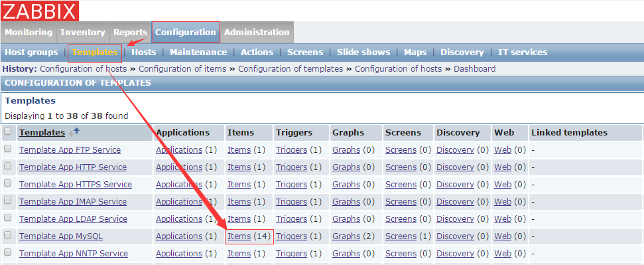Open Applications of Template App MySQL
The width and height of the screenshot is (644, 265).
179,236
